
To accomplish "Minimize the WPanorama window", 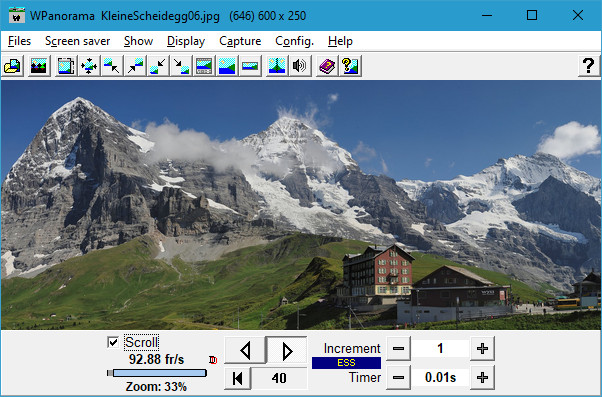I will (x=487, y=15).
